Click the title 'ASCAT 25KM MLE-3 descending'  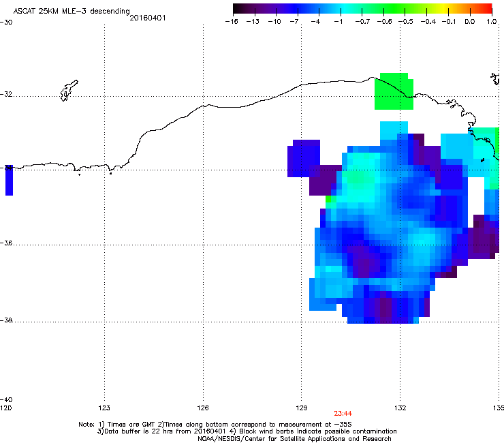[72, 11]
